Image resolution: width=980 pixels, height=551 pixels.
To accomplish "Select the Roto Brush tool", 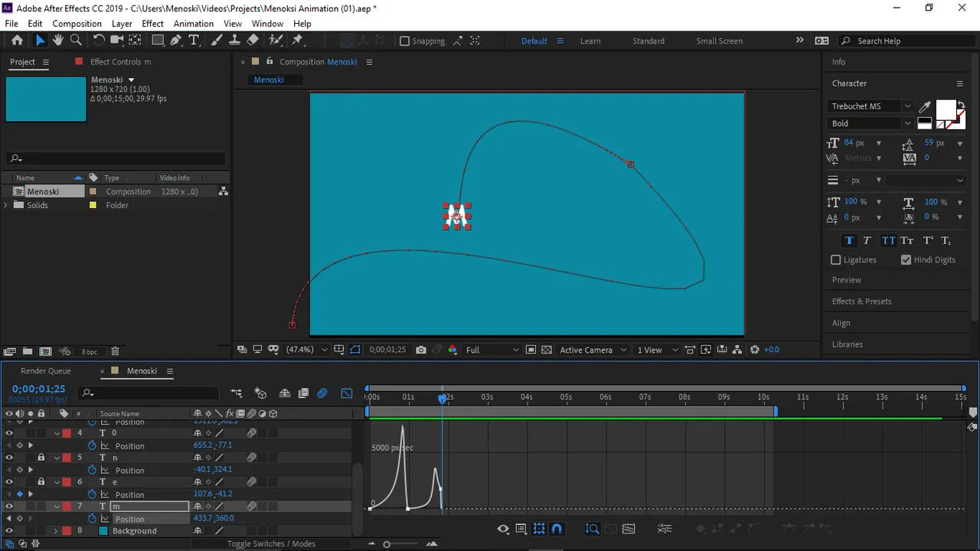I will click(276, 41).
